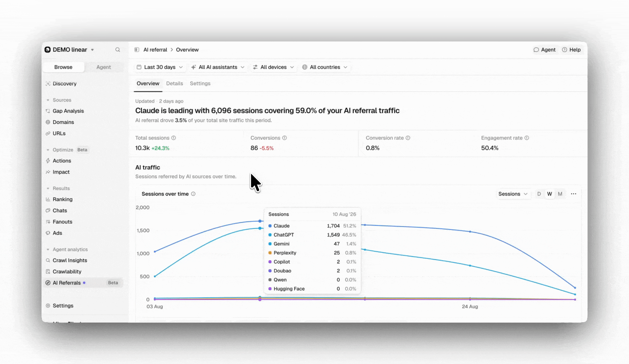Toggle the sidebar panel icon beside AI referral
629x364 pixels.
137,50
